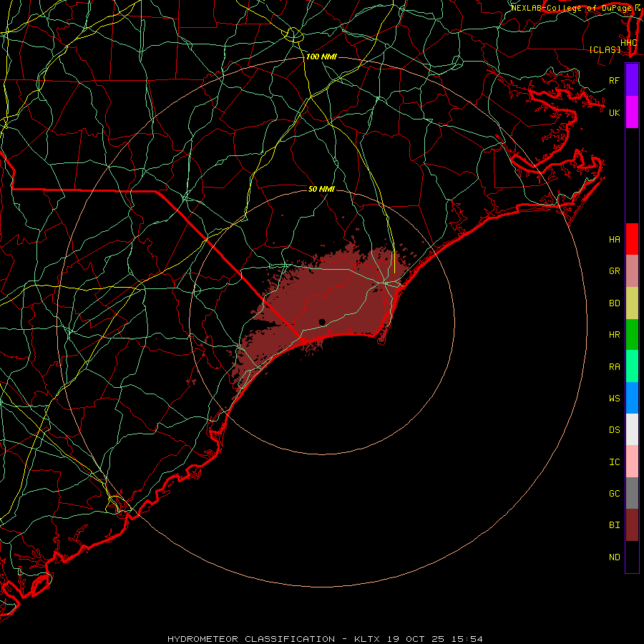Click the 'GR' legend label
The image size is (644, 644).
click(615, 271)
